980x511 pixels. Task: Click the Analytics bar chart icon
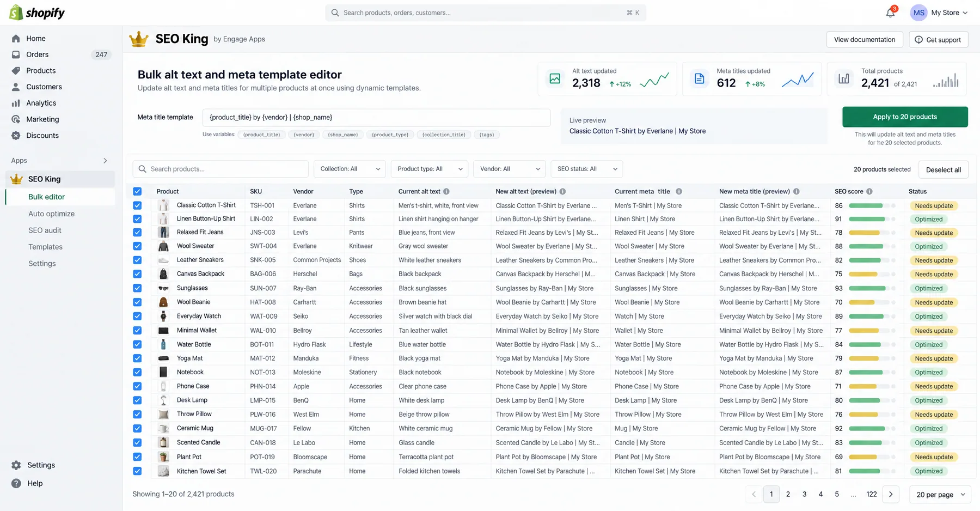click(16, 103)
